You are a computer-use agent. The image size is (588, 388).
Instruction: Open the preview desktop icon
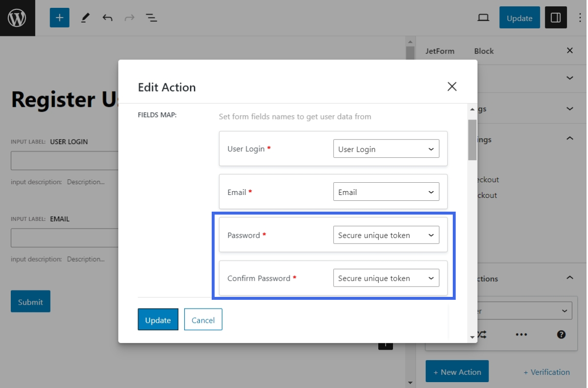pos(483,18)
